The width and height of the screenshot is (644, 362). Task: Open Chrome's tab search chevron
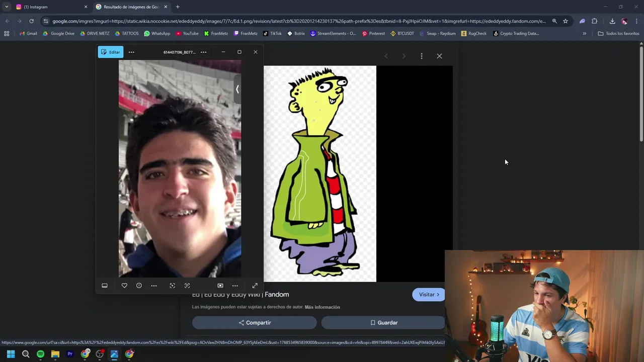pyautogui.click(x=7, y=7)
